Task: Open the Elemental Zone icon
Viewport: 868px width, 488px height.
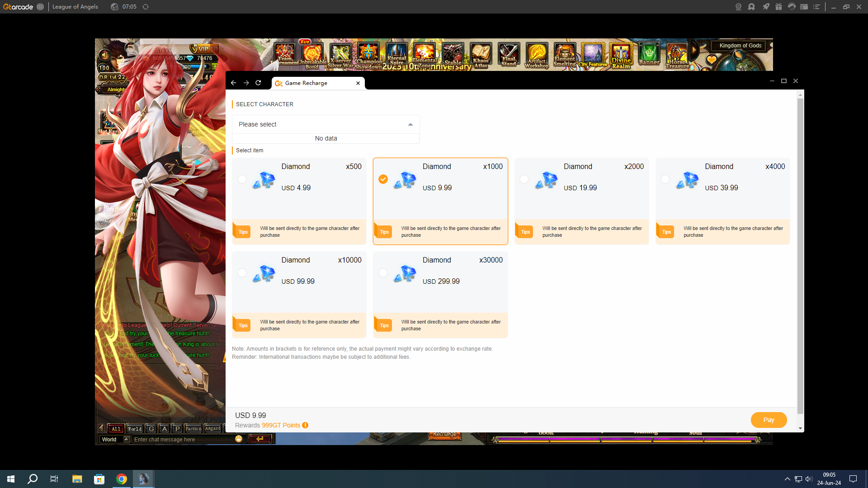Action: (425, 55)
